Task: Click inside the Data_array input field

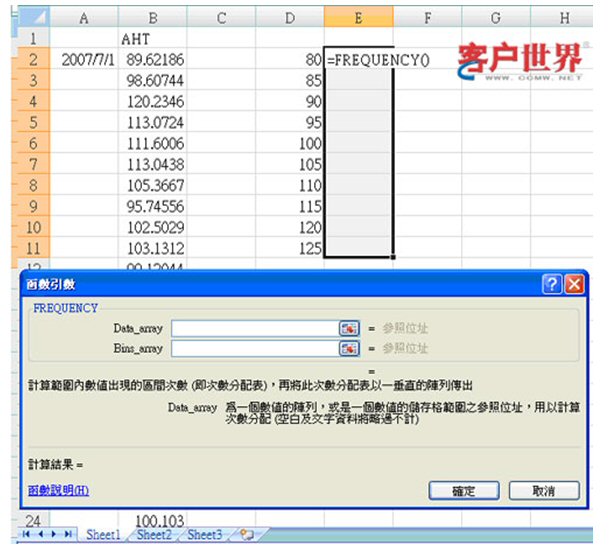Action: tap(255, 328)
